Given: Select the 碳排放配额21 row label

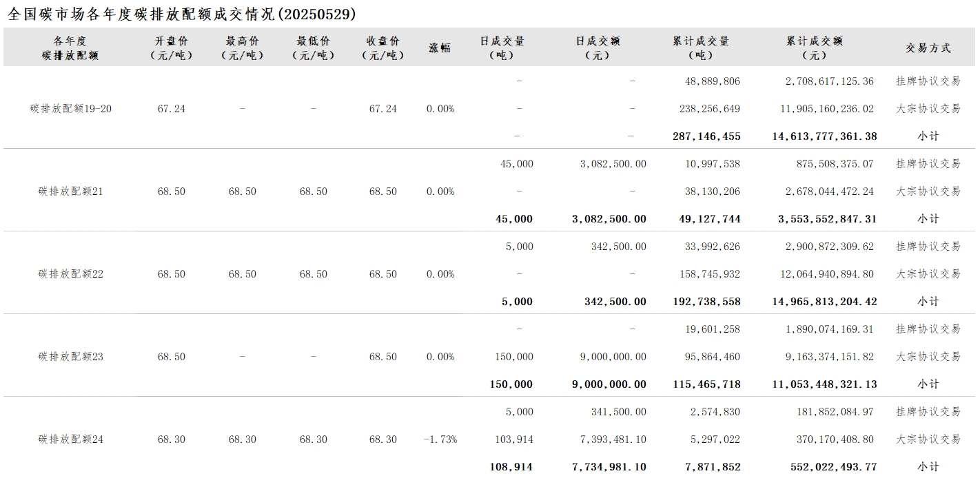Looking at the screenshot, I should (x=70, y=191).
